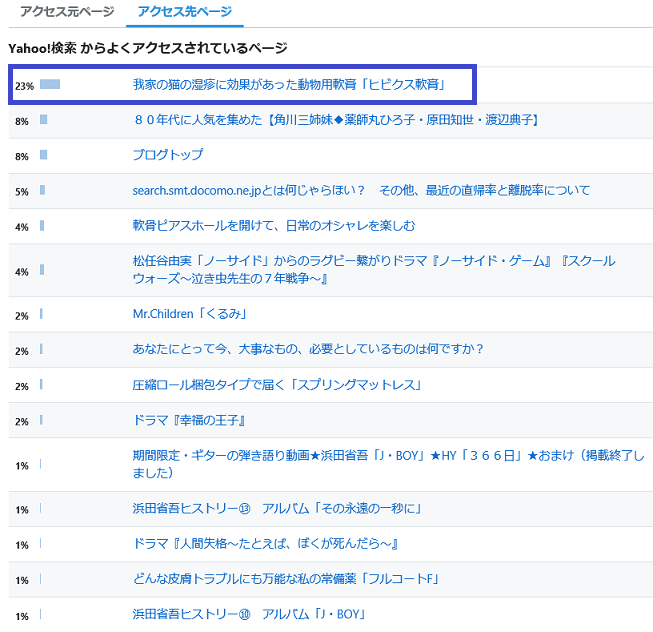Image resolution: width=653 pixels, height=632 pixels.
Task: Open the フルコートF 皮膚トラブル article link
Action: pyautogui.click(x=286, y=579)
